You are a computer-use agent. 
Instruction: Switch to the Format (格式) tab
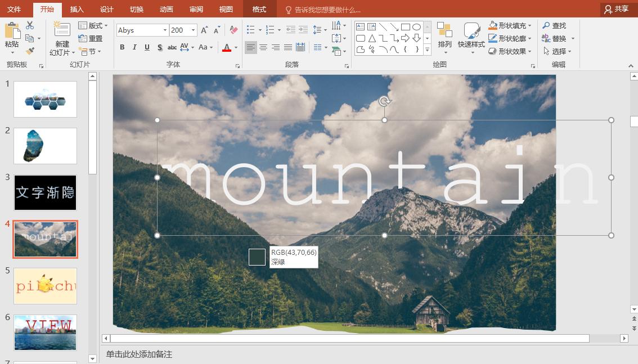click(x=259, y=10)
